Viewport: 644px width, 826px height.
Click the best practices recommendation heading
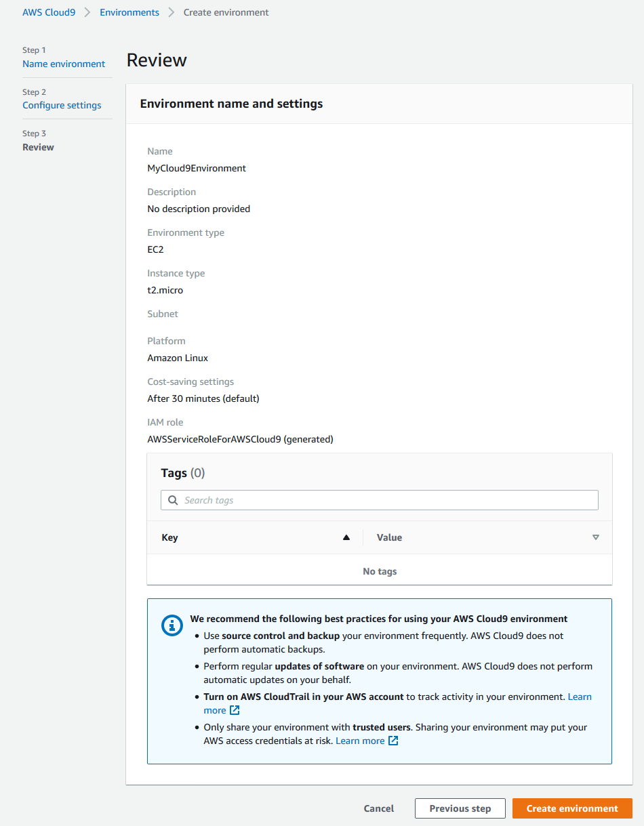[x=379, y=619]
